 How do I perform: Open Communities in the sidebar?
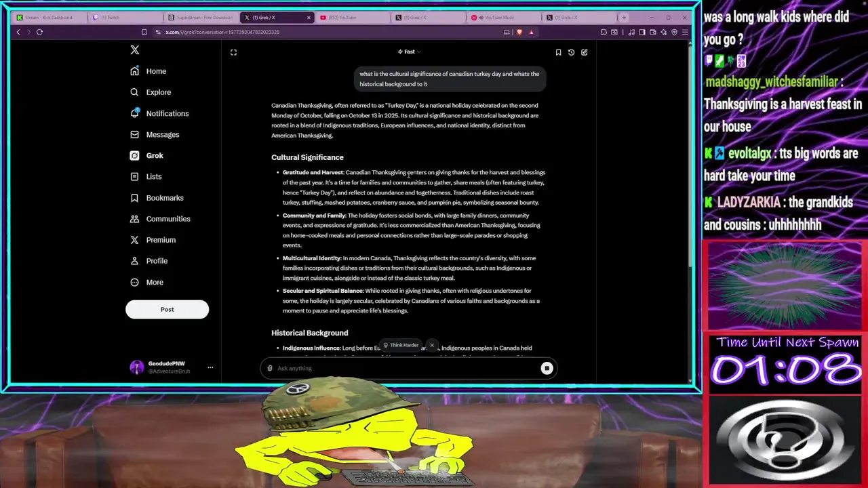tap(160, 219)
